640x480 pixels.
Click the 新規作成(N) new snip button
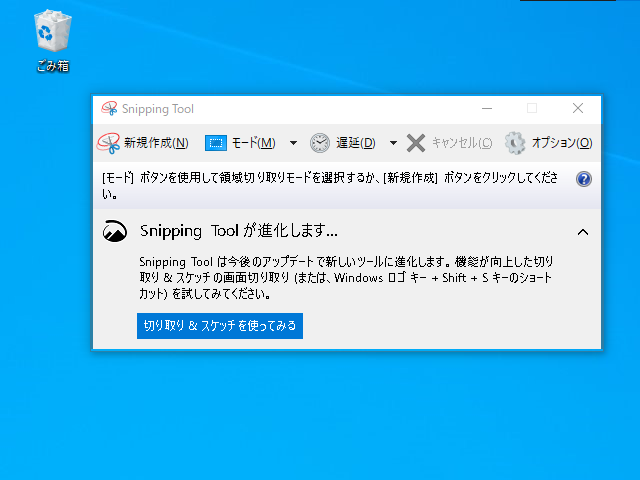(143, 143)
